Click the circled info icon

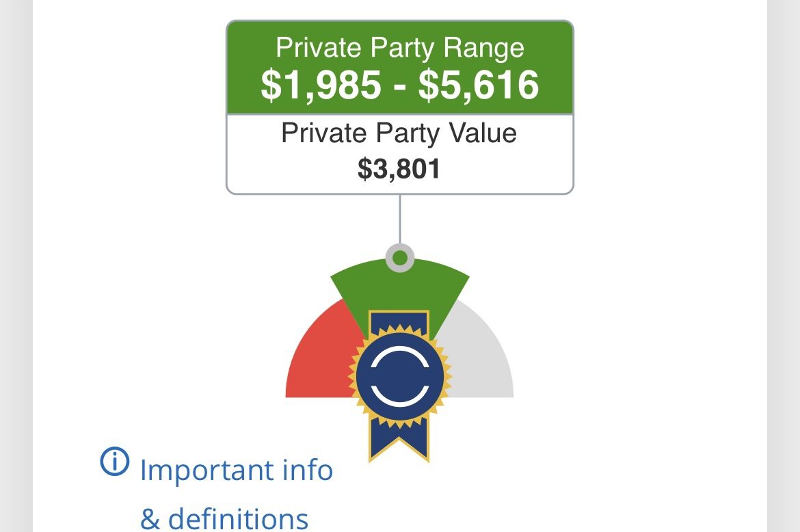pyautogui.click(x=114, y=462)
